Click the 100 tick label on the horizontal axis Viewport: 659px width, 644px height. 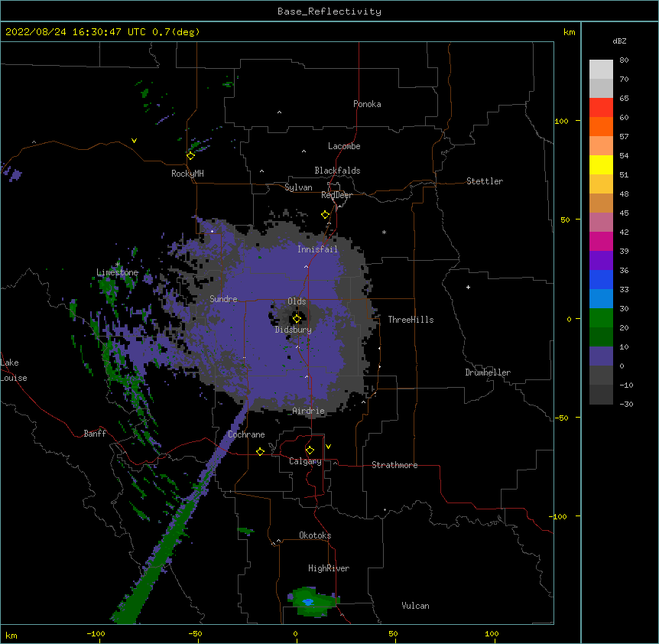coord(492,633)
